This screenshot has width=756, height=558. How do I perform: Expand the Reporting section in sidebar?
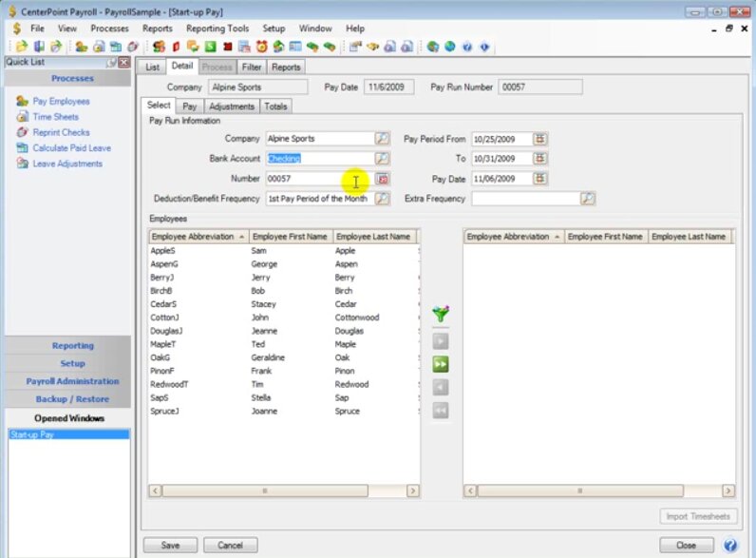pyautogui.click(x=72, y=346)
